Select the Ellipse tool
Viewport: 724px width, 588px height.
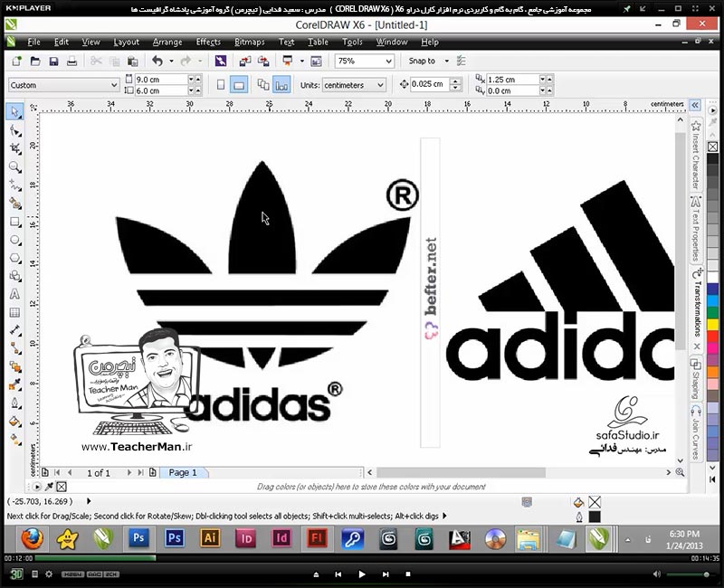(x=14, y=240)
